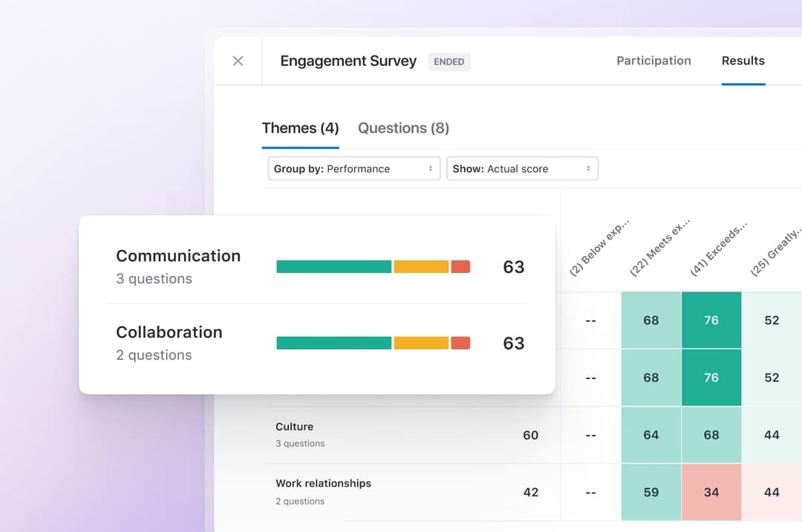Select the Results tab
The height and width of the screenshot is (532, 802).
743,61
